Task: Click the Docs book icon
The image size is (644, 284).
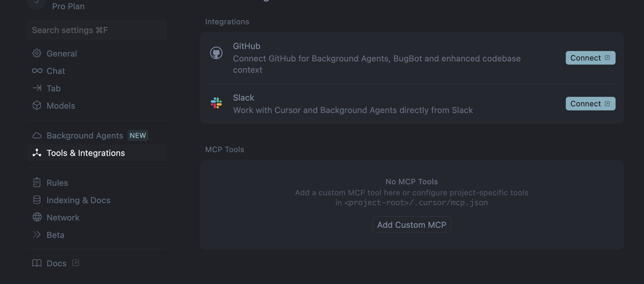Action: tap(37, 263)
